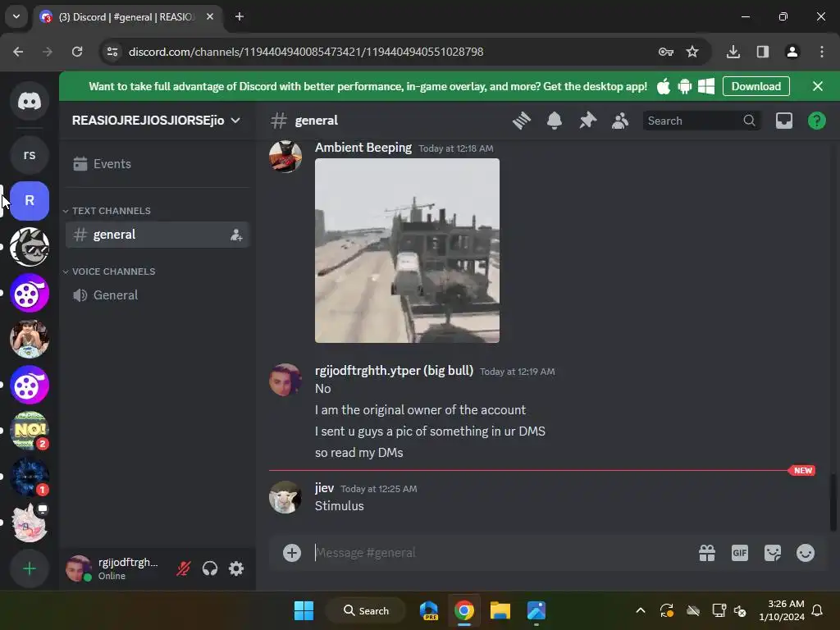Attach file with plus button
The height and width of the screenshot is (630, 840).
pos(292,553)
